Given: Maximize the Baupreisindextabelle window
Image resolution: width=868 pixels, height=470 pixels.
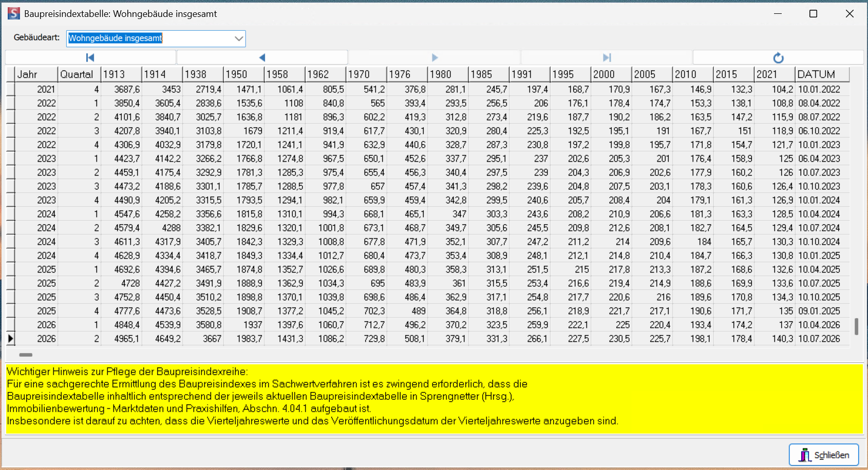Looking at the screenshot, I should point(813,14).
